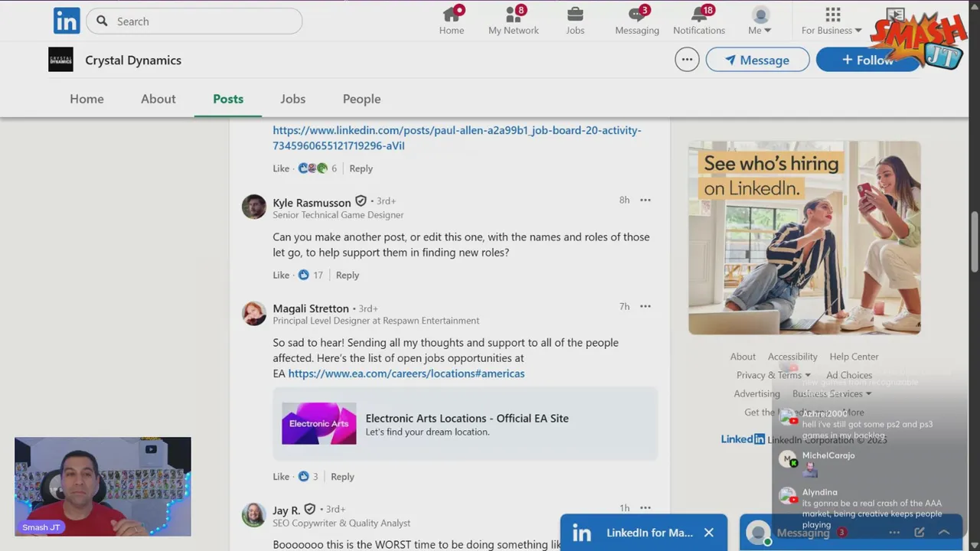Click the Message button
980x551 pixels.
click(x=757, y=60)
